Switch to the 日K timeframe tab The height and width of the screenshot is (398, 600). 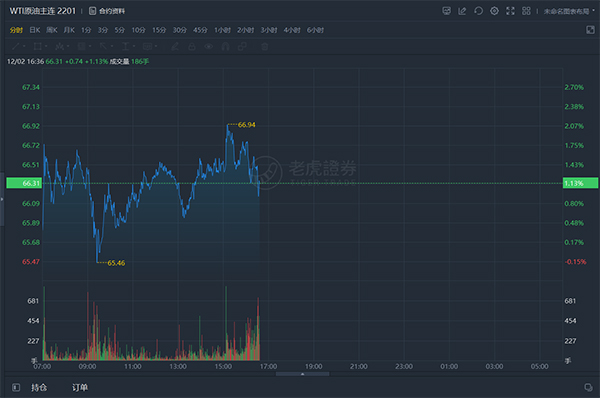[x=35, y=30]
